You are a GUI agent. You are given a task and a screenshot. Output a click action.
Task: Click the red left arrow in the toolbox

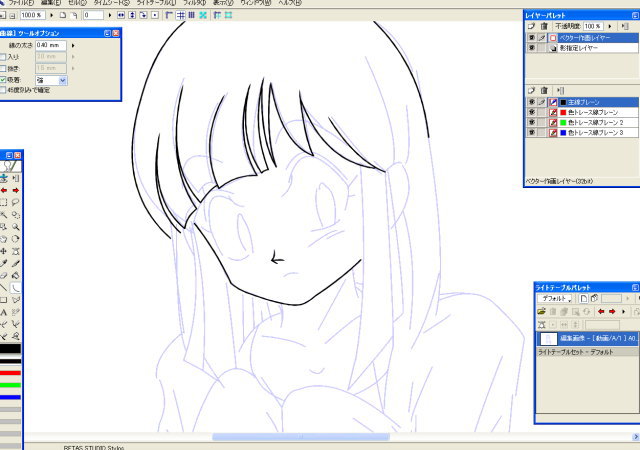(x=4, y=190)
